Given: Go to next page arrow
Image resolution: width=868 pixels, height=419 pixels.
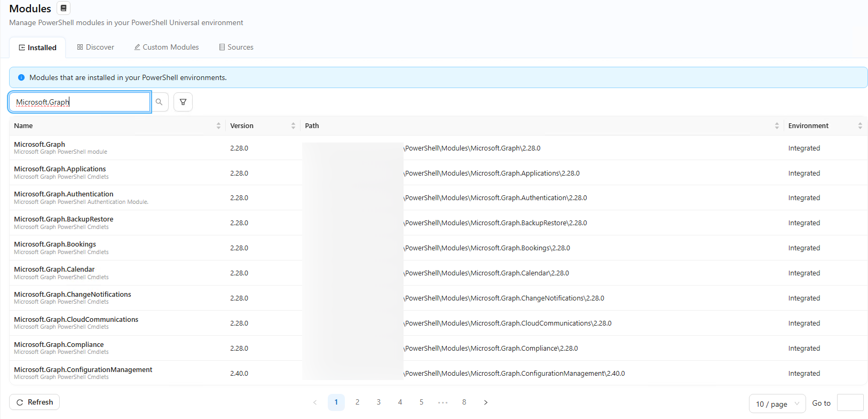Looking at the screenshot, I should [486, 402].
